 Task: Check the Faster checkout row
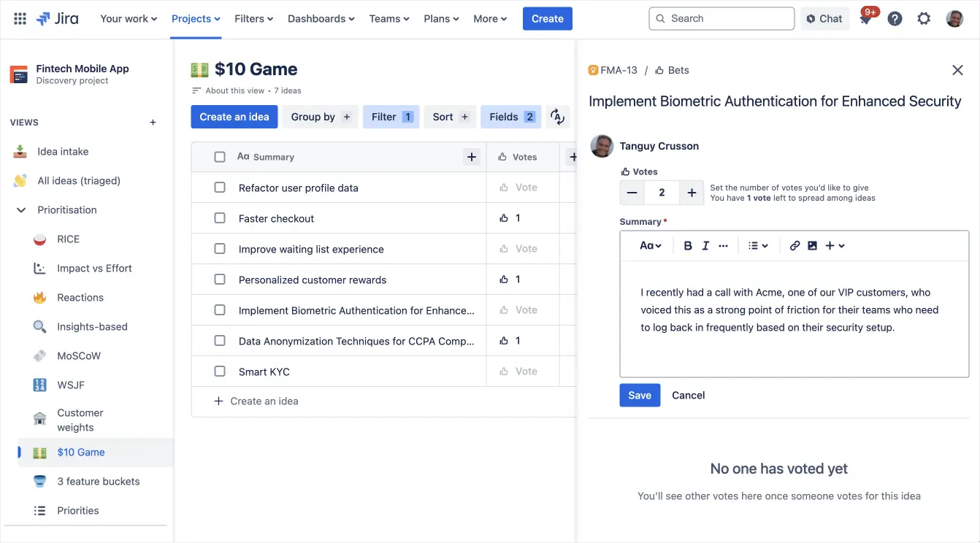tap(220, 218)
